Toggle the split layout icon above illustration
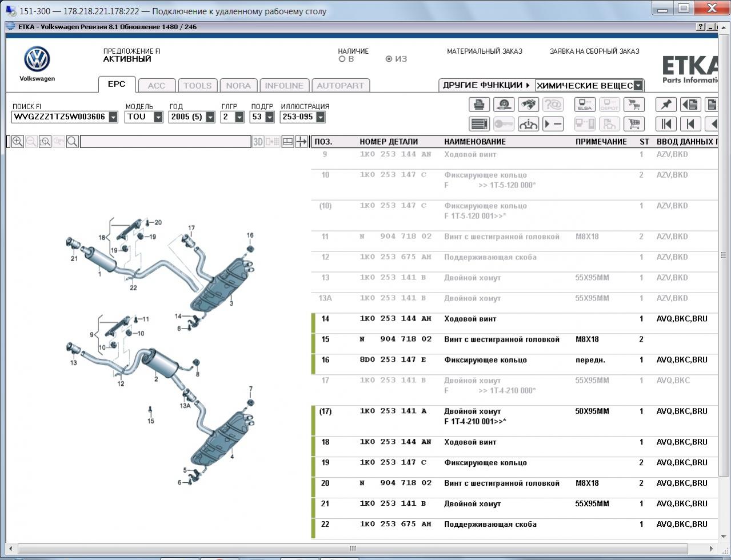Viewport: 731px width, 560px height. tap(287, 142)
